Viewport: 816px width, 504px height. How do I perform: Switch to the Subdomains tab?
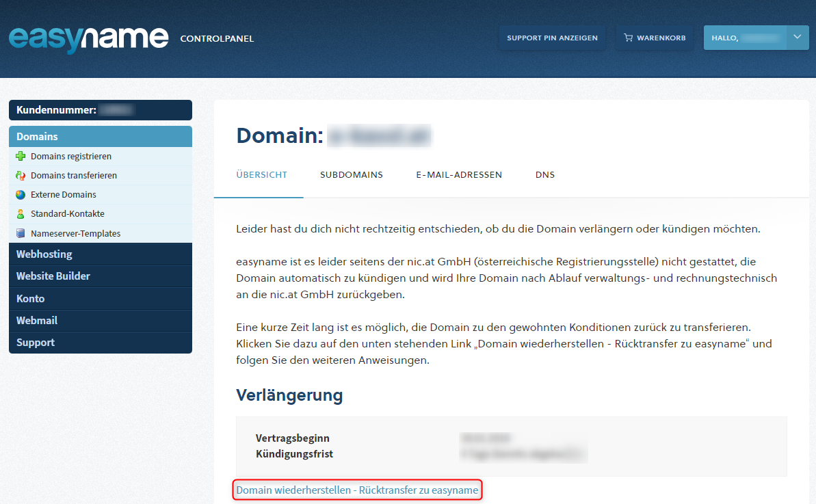point(352,175)
